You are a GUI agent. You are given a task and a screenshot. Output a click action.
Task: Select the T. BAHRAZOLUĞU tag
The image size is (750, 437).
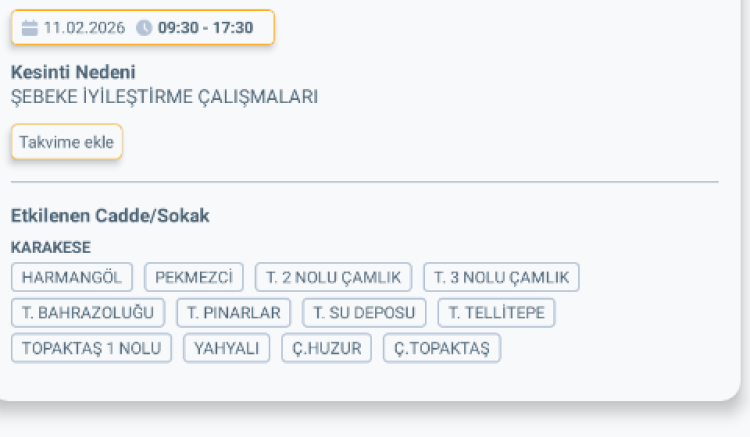(x=88, y=312)
